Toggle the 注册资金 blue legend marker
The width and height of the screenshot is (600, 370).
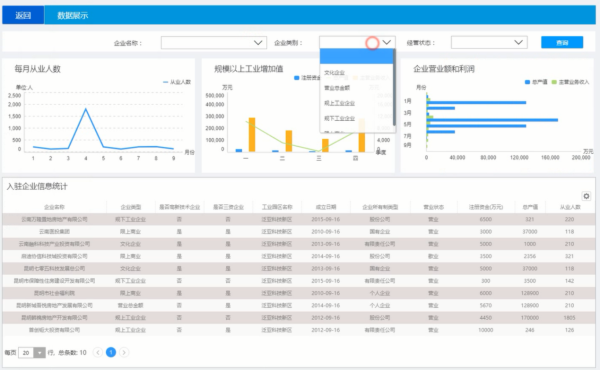point(296,78)
